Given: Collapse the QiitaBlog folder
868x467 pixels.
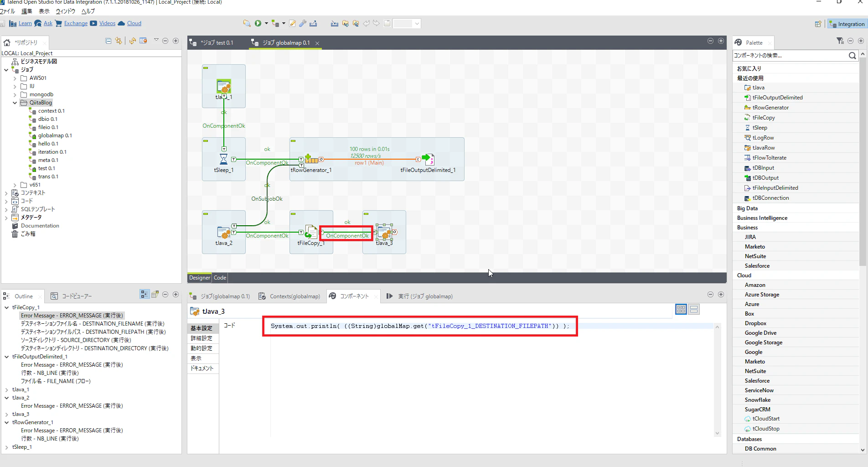Looking at the screenshot, I should pos(15,103).
